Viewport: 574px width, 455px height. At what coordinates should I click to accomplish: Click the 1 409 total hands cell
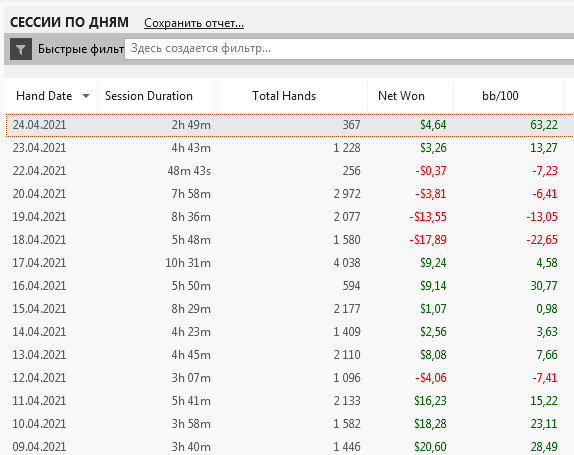pyautogui.click(x=347, y=332)
